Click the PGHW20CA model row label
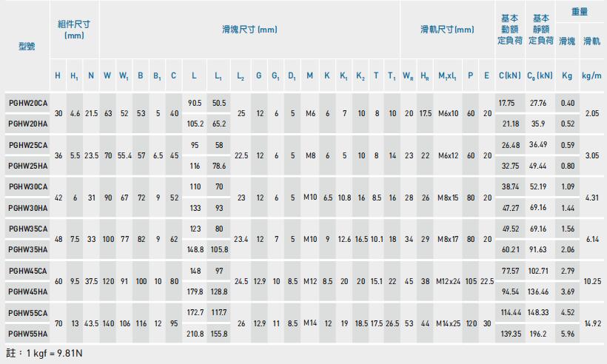This screenshot has width=607, height=364. pyautogui.click(x=27, y=102)
